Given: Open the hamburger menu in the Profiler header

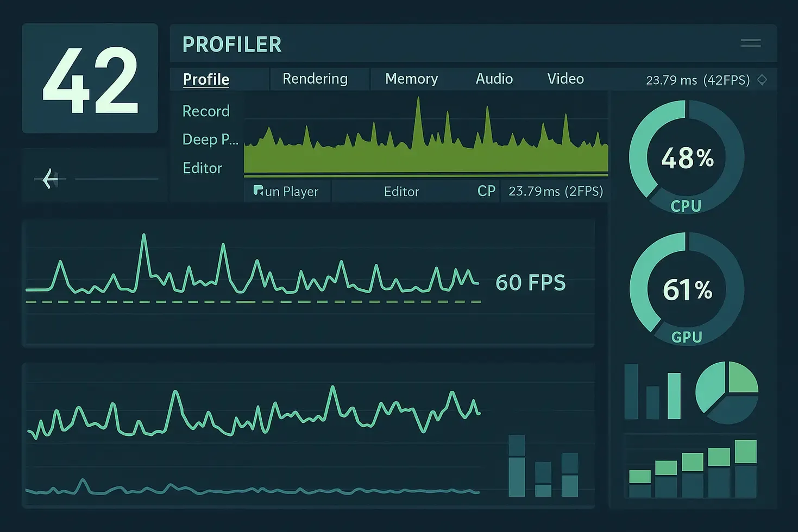Looking at the screenshot, I should 750,43.
